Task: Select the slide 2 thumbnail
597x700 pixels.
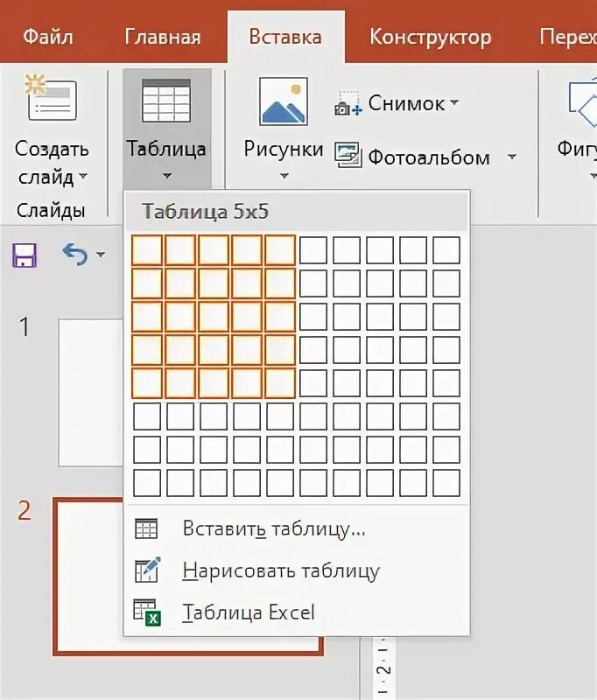Action: point(188,577)
